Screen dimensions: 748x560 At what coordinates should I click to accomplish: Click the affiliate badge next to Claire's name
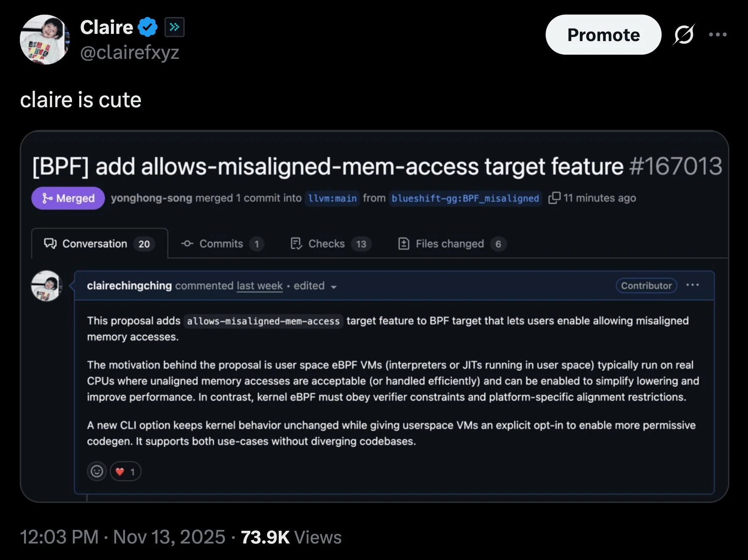coord(174,27)
